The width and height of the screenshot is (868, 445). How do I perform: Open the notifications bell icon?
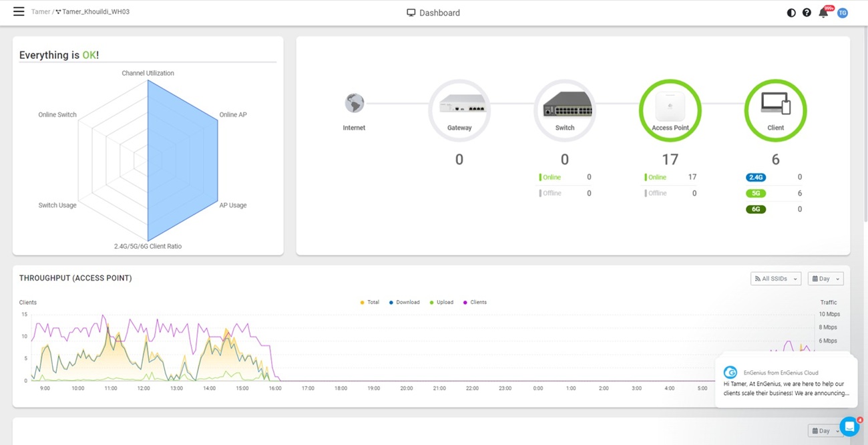[823, 13]
